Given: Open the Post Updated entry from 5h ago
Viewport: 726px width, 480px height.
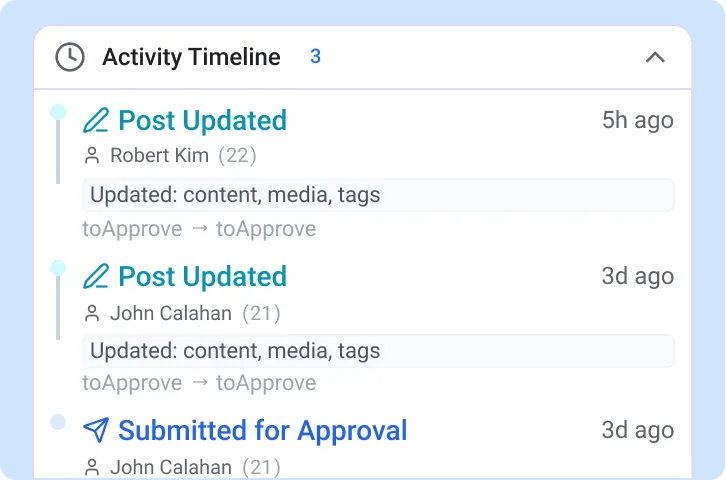Looking at the screenshot, I should [x=202, y=121].
